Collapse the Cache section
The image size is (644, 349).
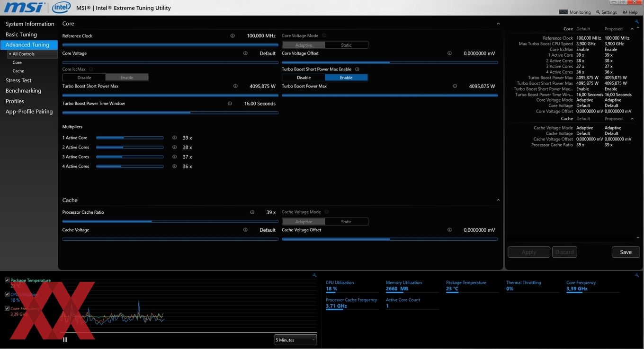click(498, 200)
